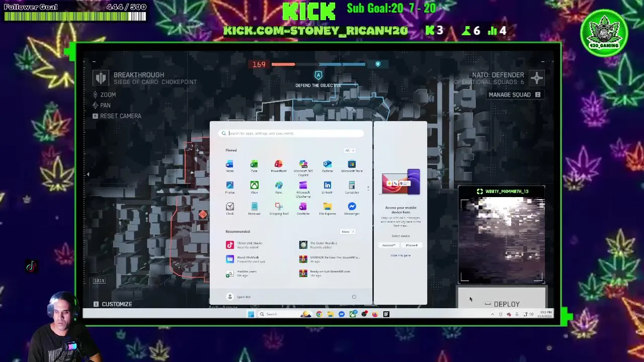Screen dimensions: 644x362
Task: Expand hidden system tray icons
Action: coord(493,314)
